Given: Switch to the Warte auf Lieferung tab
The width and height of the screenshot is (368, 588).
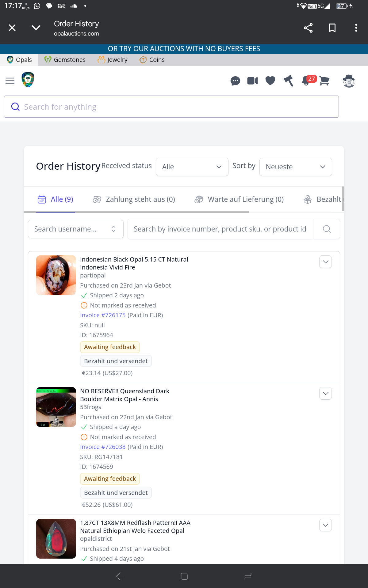Looking at the screenshot, I should click(239, 199).
